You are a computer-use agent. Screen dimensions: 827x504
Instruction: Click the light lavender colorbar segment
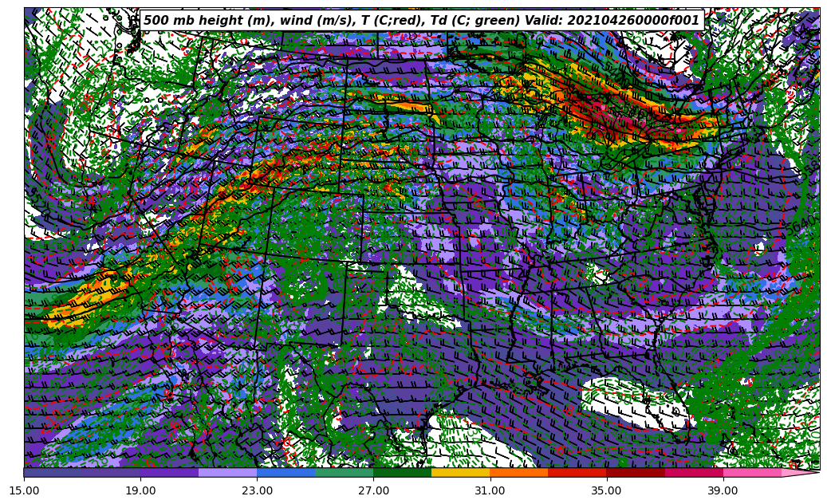coord(227,472)
